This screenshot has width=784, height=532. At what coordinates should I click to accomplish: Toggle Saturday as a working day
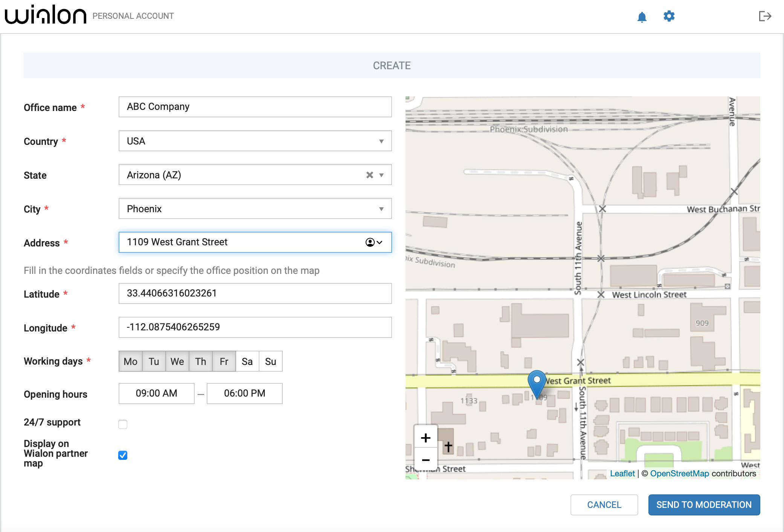[247, 361]
